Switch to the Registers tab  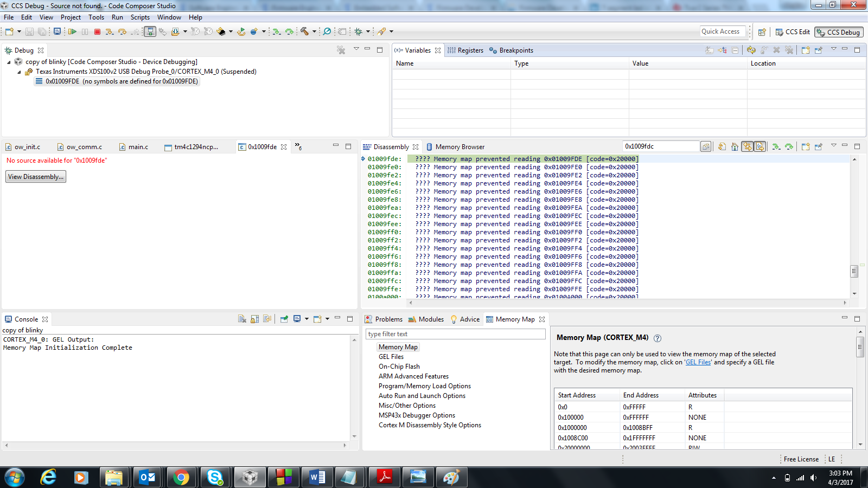pos(465,50)
